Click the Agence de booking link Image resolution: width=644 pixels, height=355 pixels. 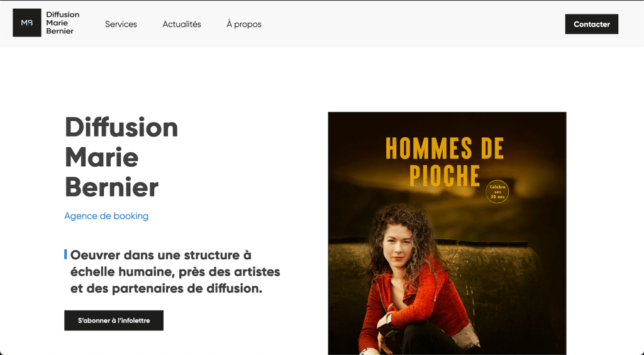point(106,216)
